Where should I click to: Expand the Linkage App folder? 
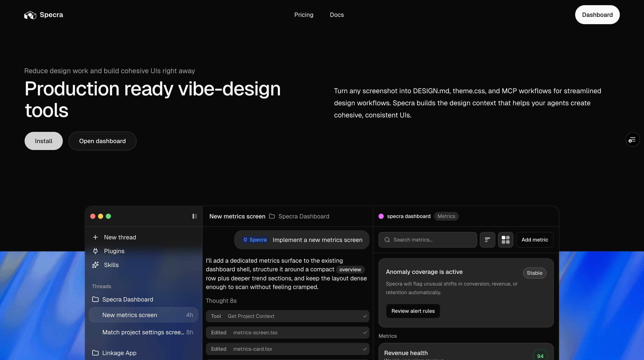click(x=119, y=353)
